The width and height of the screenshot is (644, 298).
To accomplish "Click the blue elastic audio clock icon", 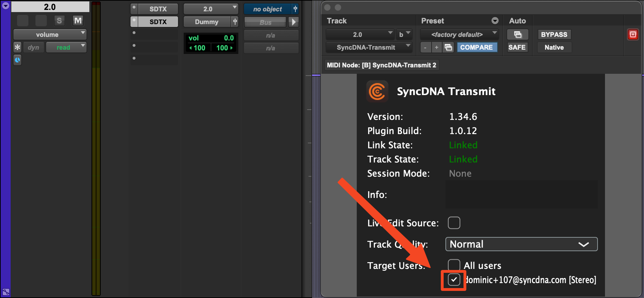I will (17, 60).
